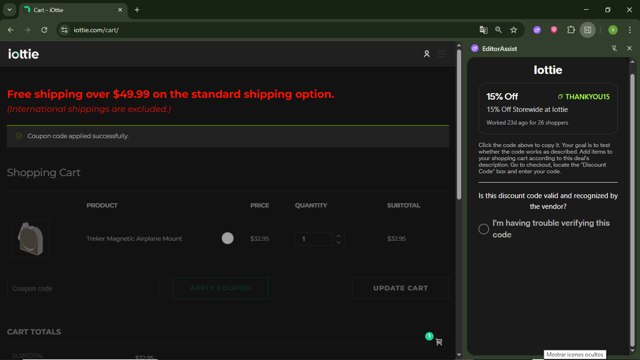Open the green profile avatar
This screenshot has height=360, width=640.
coord(613,30)
